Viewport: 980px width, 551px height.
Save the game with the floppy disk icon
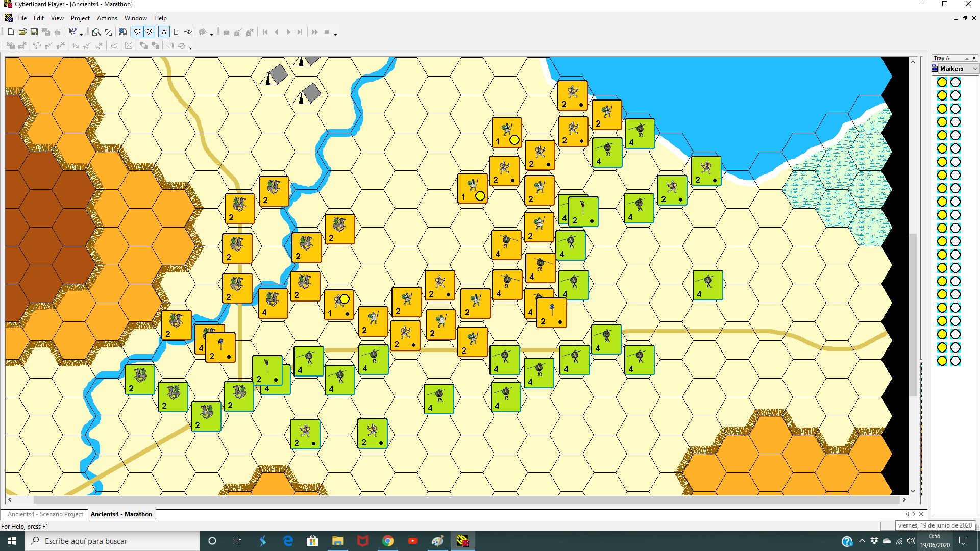[34, 32]
